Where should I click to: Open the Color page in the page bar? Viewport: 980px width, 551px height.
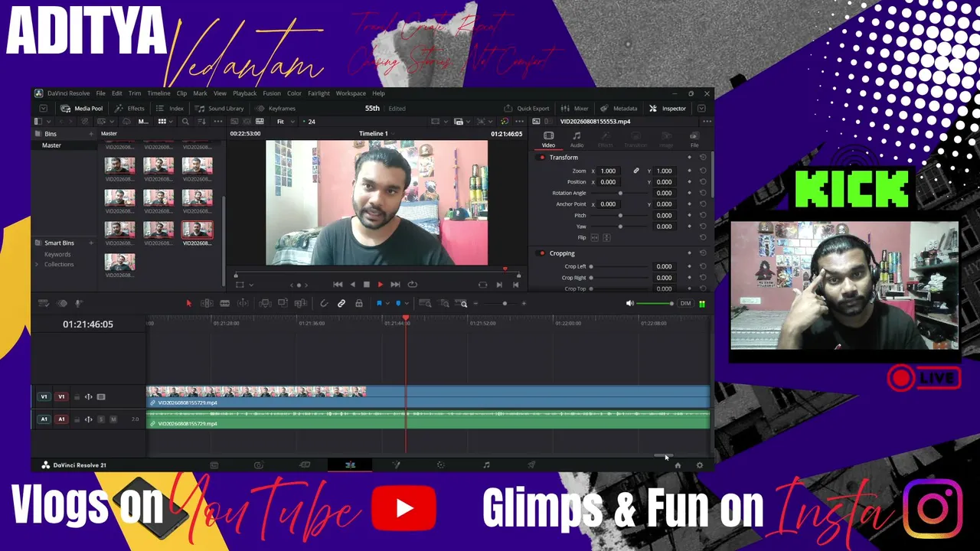[440, 465]
